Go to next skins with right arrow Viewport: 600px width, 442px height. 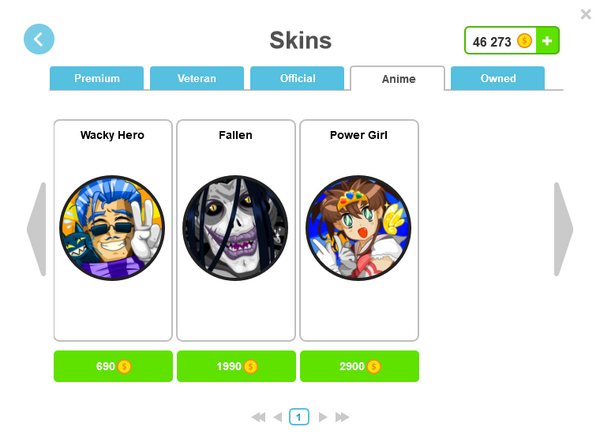563,229
